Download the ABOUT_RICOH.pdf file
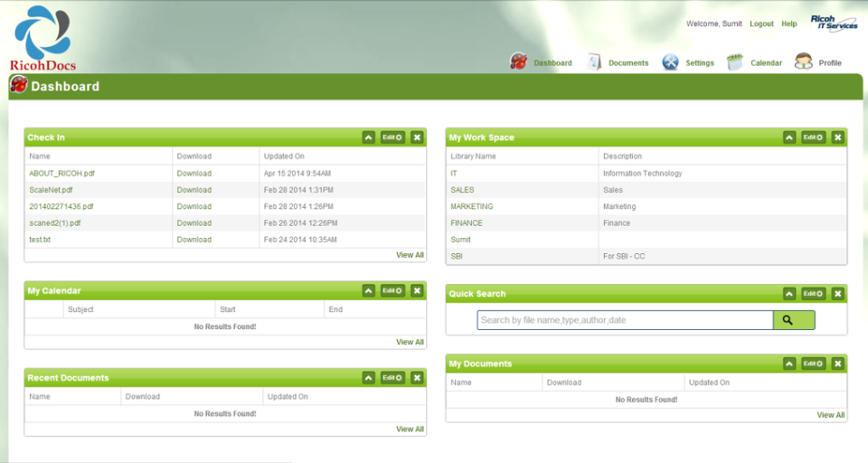This screenshot has width=868, height=463. click(193, 173)
